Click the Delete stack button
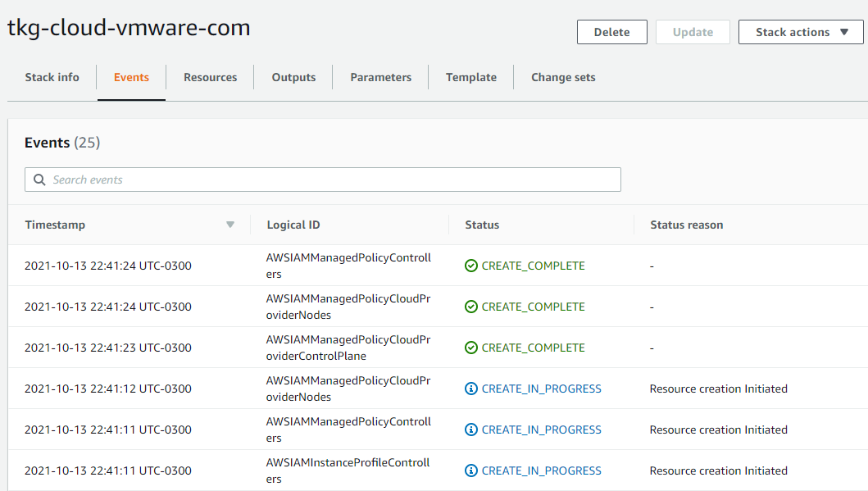 coord(611,32)
